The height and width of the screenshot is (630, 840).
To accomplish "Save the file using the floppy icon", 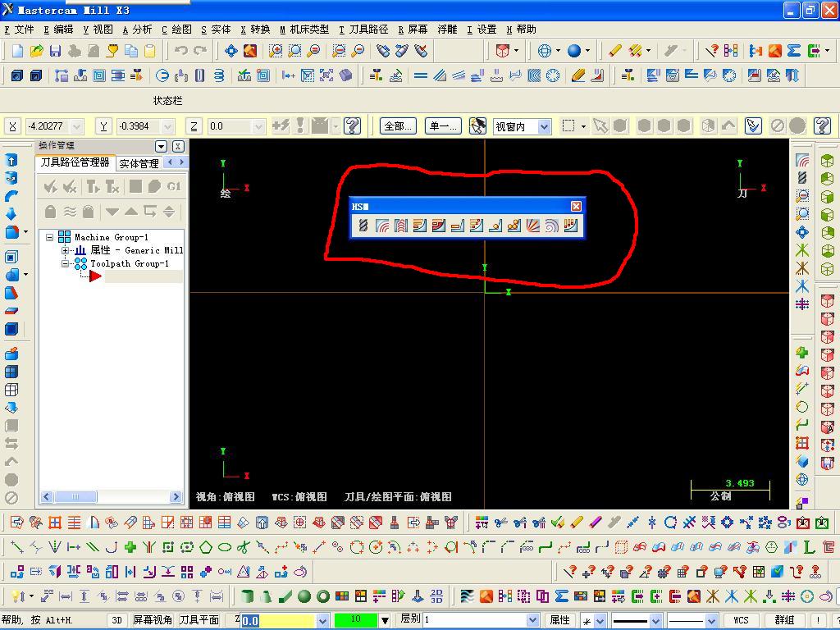I will (55, 51).
